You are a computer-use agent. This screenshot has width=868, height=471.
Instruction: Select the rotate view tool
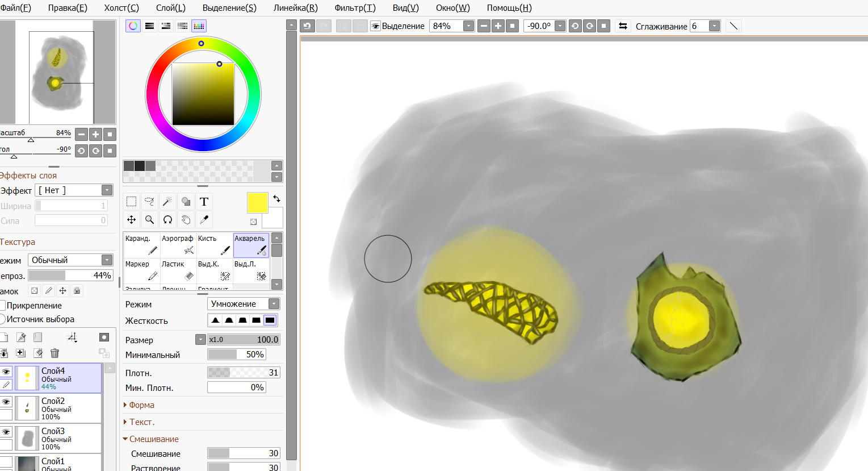click(x=167, y=219)
